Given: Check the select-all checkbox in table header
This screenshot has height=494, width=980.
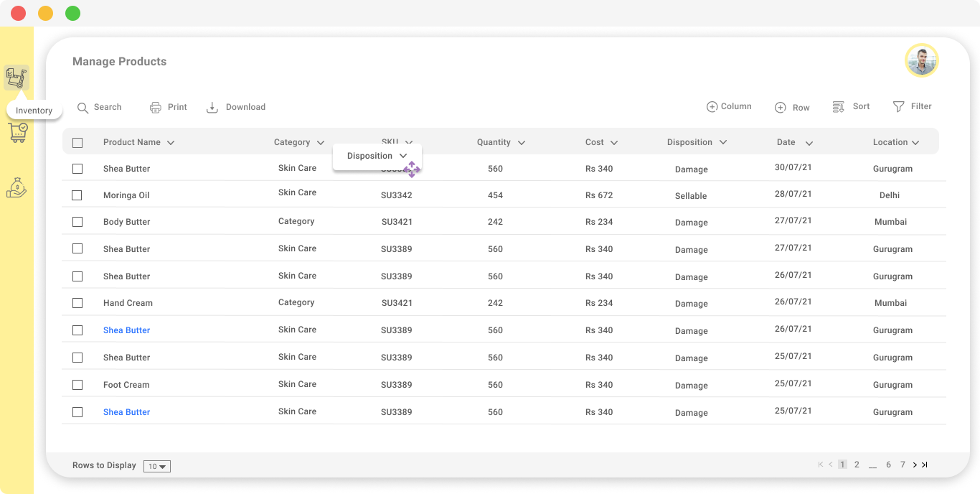Looking at the screenshot, I should pyautogui.click(x=77, y=142).
